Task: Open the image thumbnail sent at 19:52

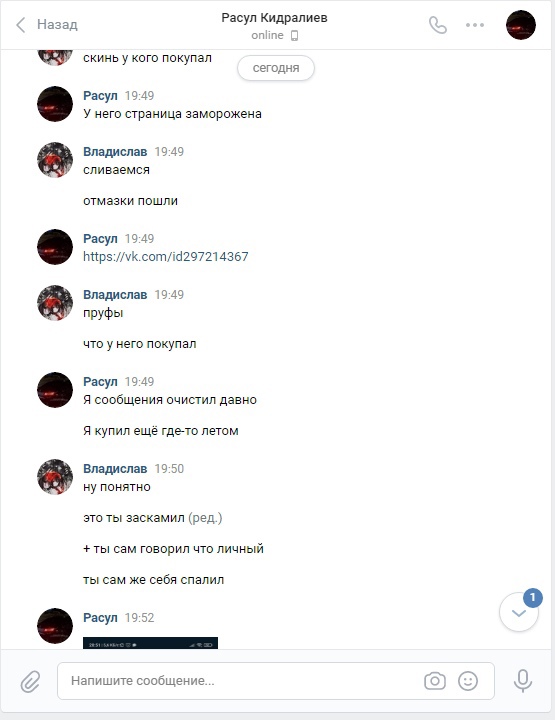Action: [x=150, y=642]
